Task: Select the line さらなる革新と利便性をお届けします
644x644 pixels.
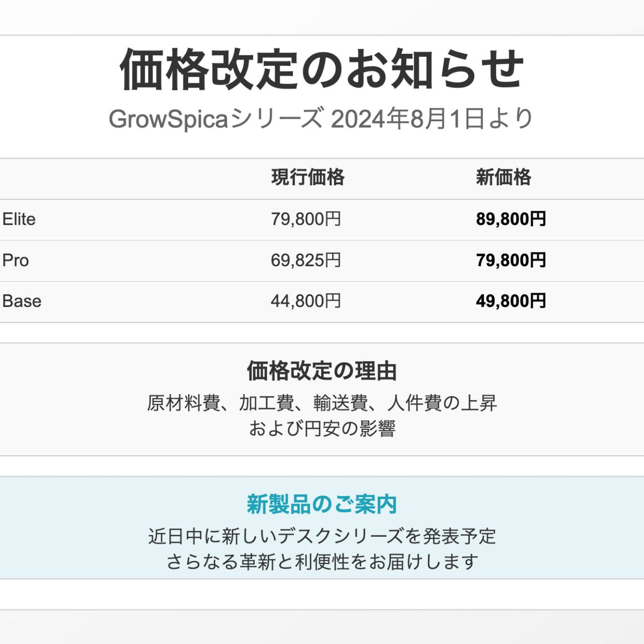Action: tap(322, 562)
